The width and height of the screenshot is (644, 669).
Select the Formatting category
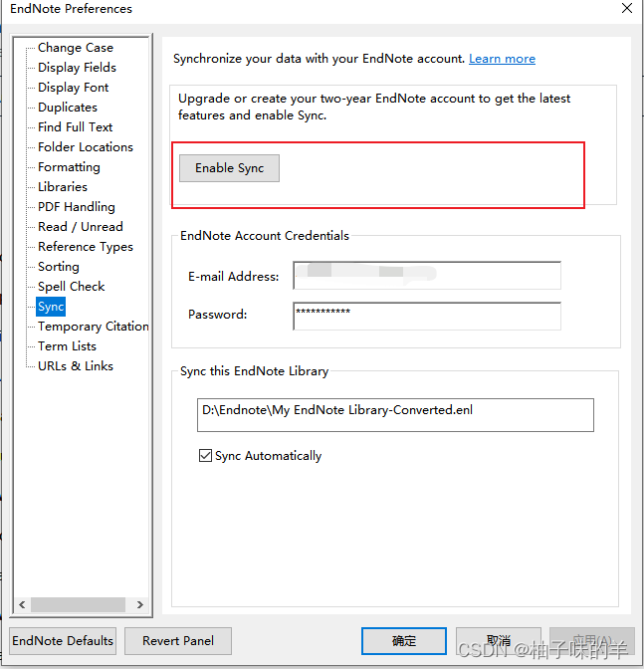point(69,167)
